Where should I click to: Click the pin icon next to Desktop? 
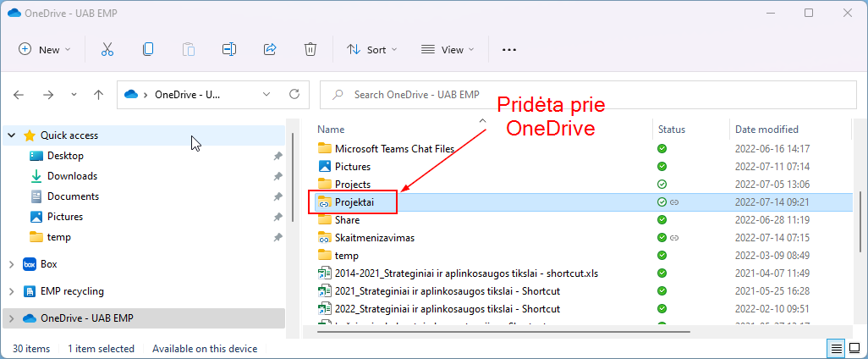tap(277, 157)
